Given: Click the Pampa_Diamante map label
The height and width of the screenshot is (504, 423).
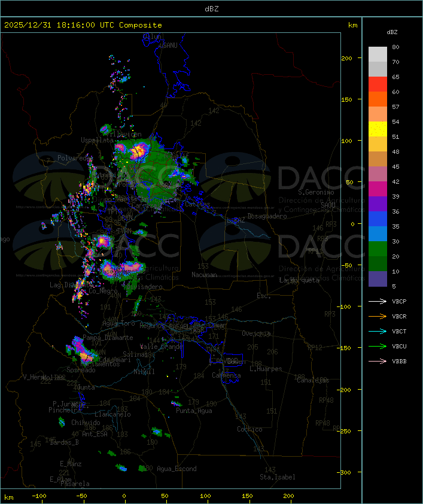Looking at the screenshot, I should point(108,338).
